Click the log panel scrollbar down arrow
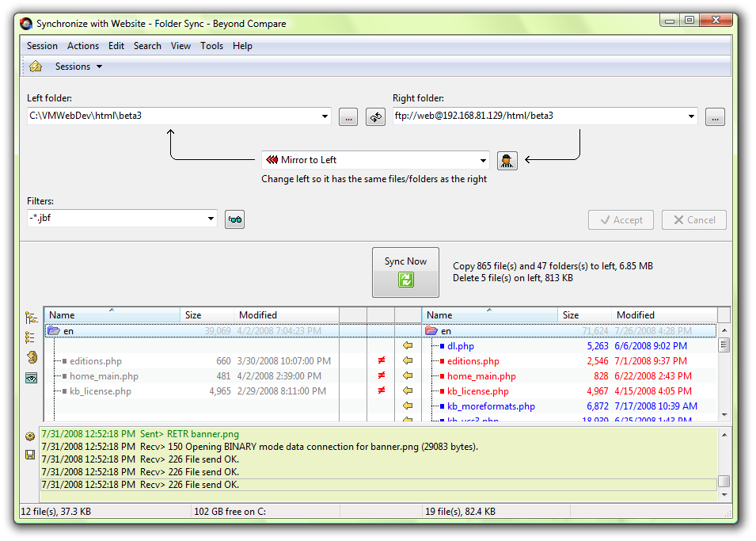Viewport: 756px width, 541px height. (724, 495)
